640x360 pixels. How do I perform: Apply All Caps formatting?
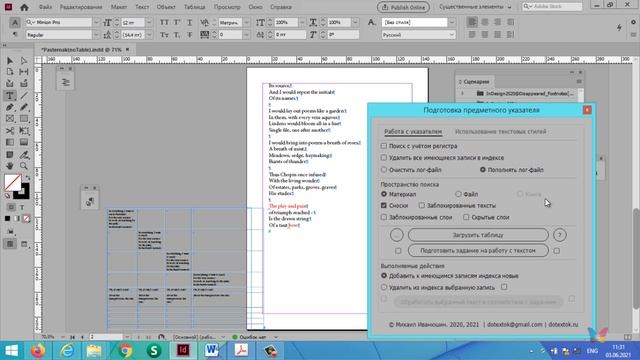[164, 22]
